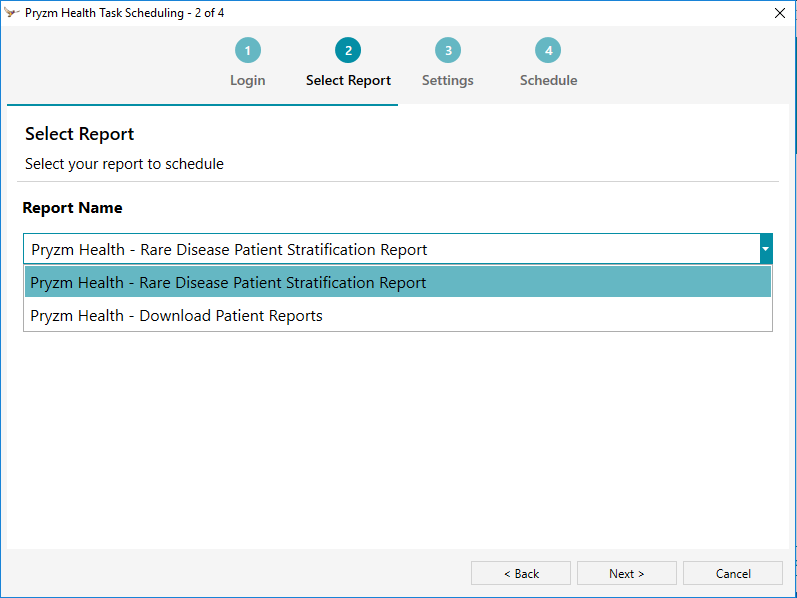Screen dimensions: 797x598
Task: Click the 'Select Report' page heading
Action: (79, 134)
